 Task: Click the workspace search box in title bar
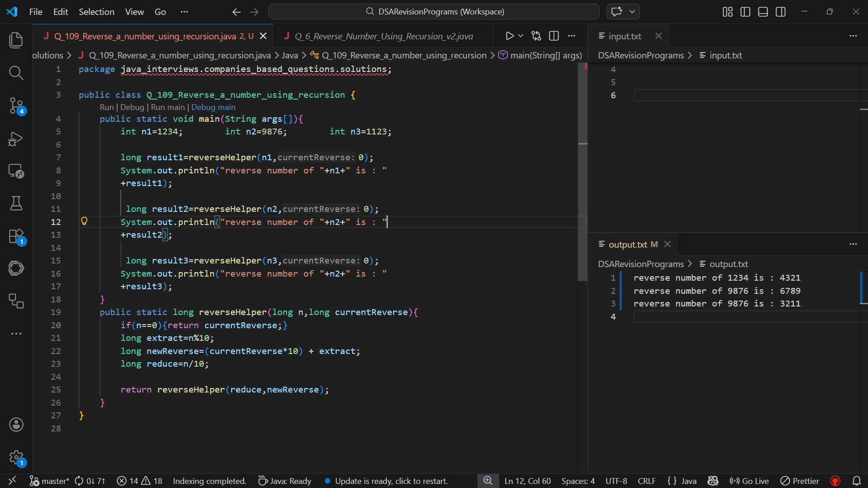point(434,12)
